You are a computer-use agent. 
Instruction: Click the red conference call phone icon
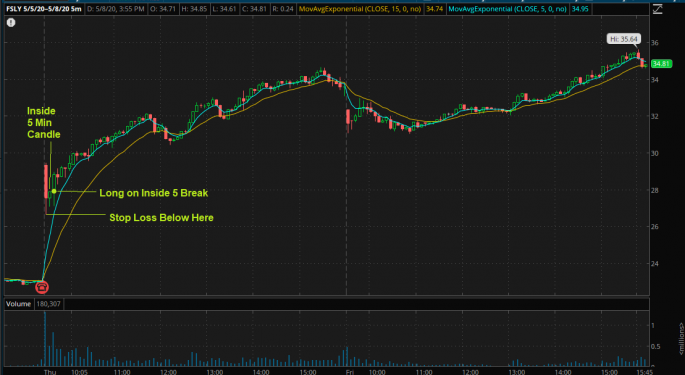point(42,287)
